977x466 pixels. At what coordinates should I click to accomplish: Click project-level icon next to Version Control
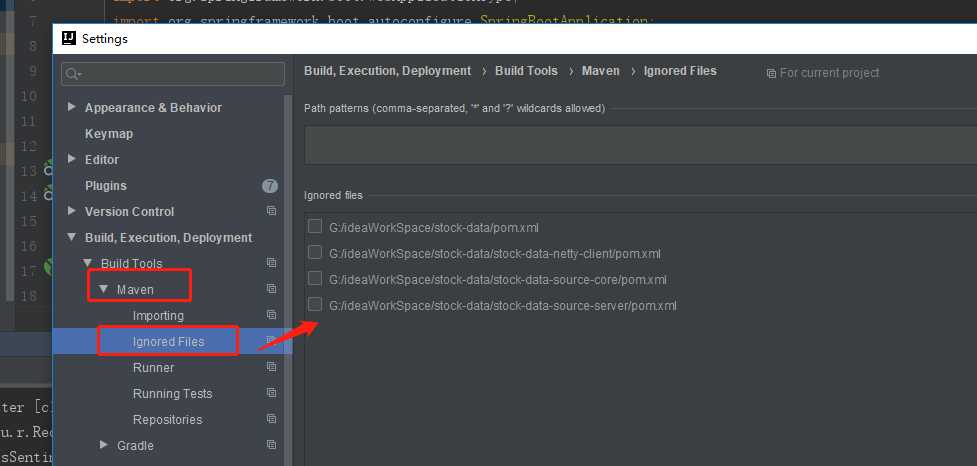click(x=271, y=211)
